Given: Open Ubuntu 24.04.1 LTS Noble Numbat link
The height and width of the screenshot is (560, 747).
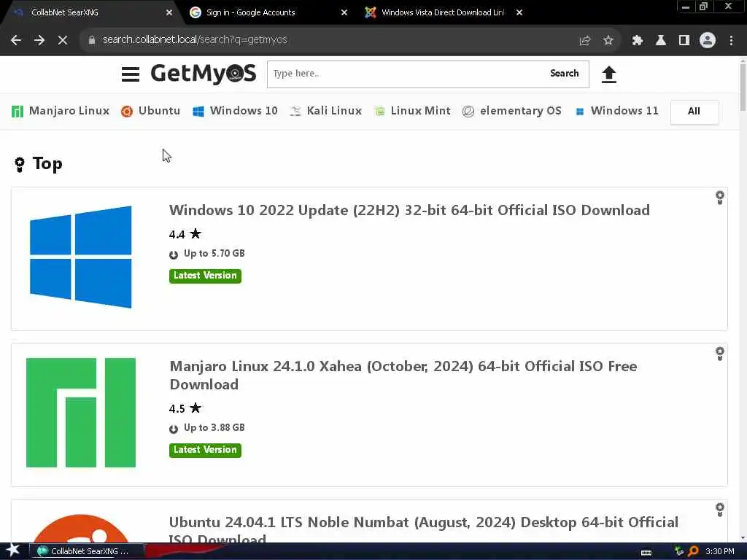Looking at the screenshot, I should tap(424, 531).
